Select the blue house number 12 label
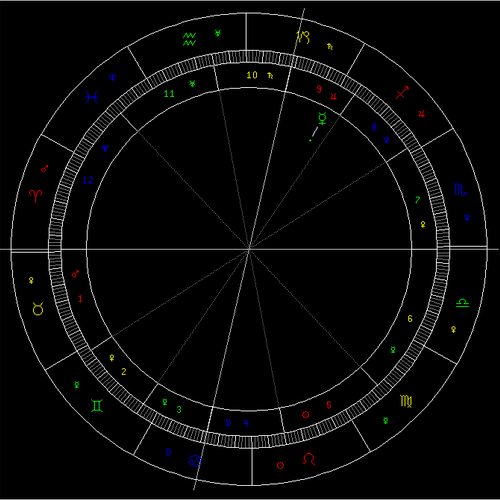Screen dimensions: 500x500 point(88,180)
